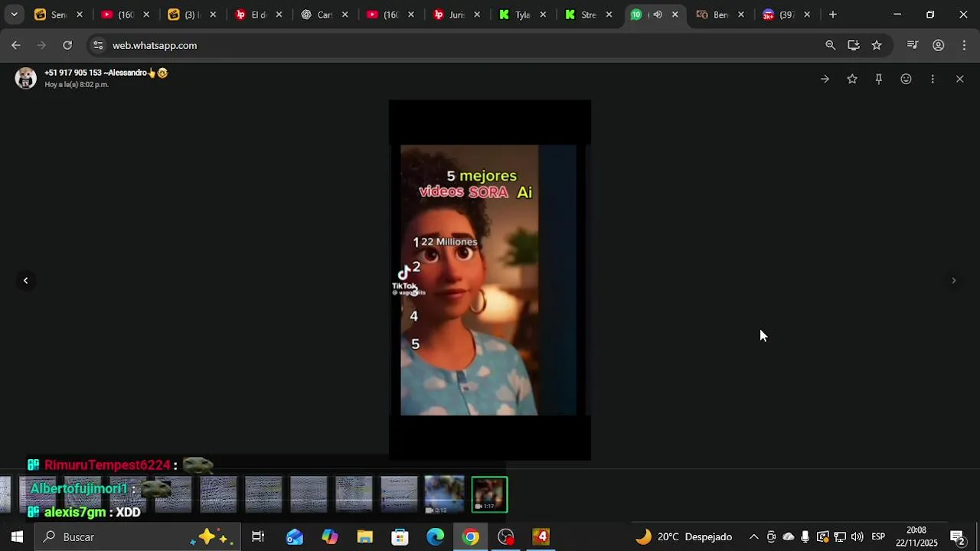This screenshot has height=551, width=980.
Task: Close the WhatsApp media viewer
Action: (x=959, y=79)
